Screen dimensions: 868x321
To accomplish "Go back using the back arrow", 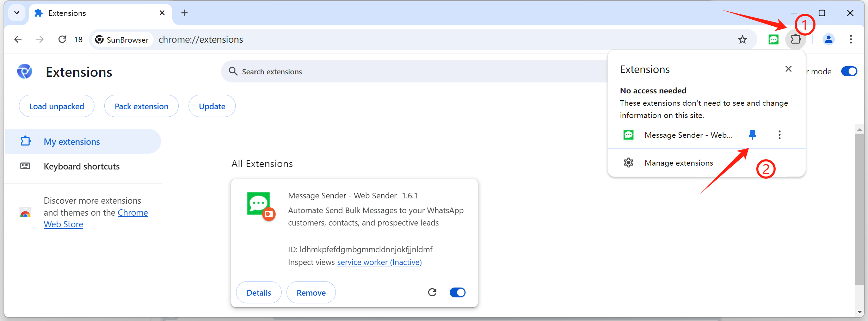I will pos(18,39).
